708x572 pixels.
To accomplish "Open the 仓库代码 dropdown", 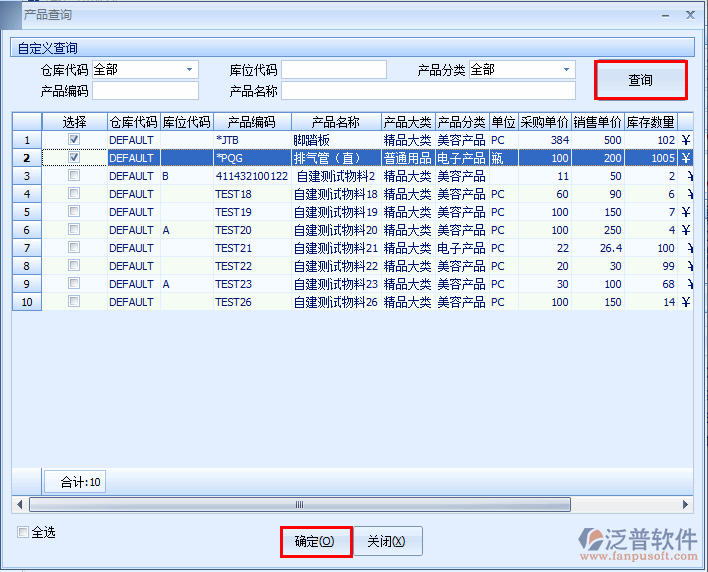I will click(189, 70).
